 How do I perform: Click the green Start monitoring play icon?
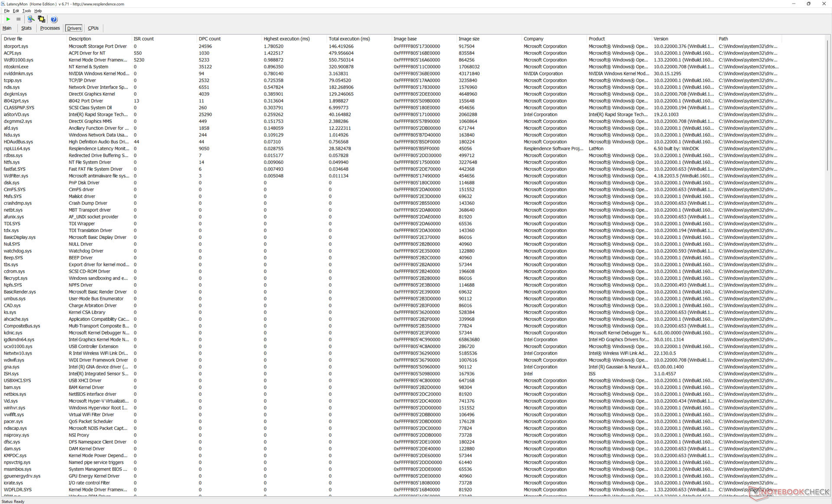point(8,19)
